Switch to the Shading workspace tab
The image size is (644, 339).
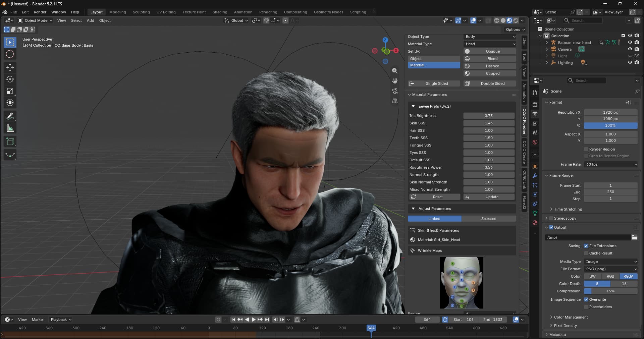pos(220,12)
